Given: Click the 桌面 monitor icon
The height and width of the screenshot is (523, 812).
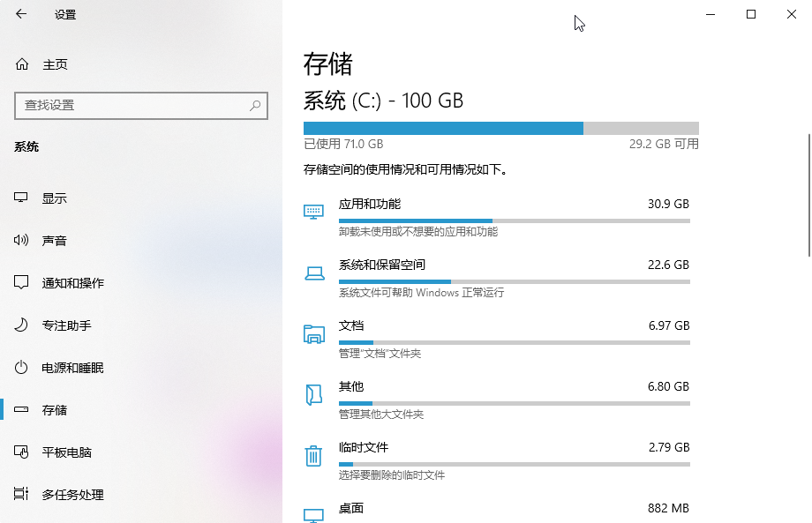Looking at the screenshot, I should (313, 515).
